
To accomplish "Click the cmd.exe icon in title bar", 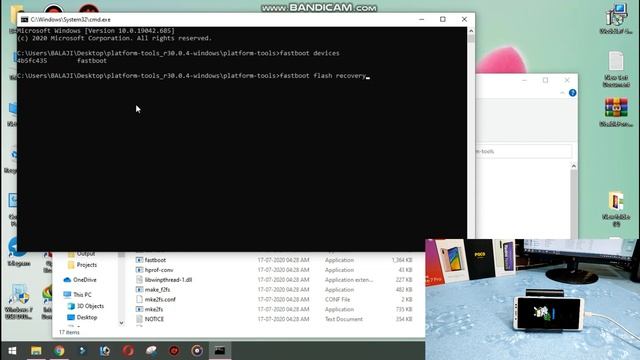I will 24,20.
